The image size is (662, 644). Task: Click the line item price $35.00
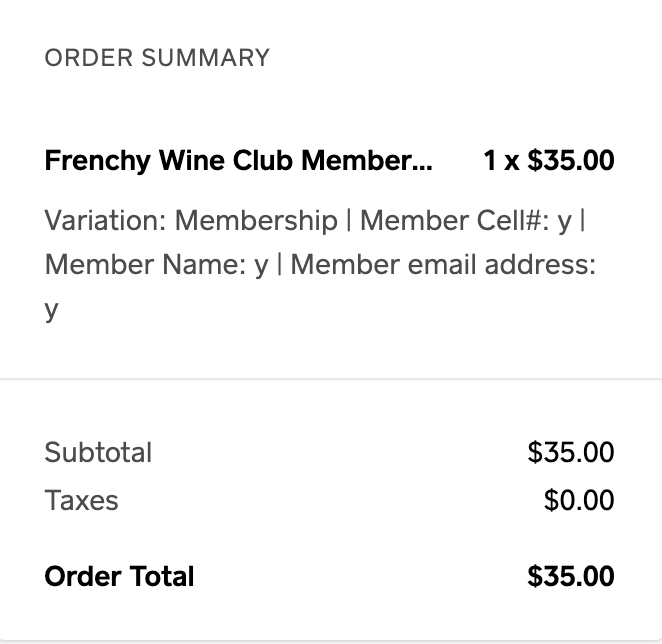(571, 161)
